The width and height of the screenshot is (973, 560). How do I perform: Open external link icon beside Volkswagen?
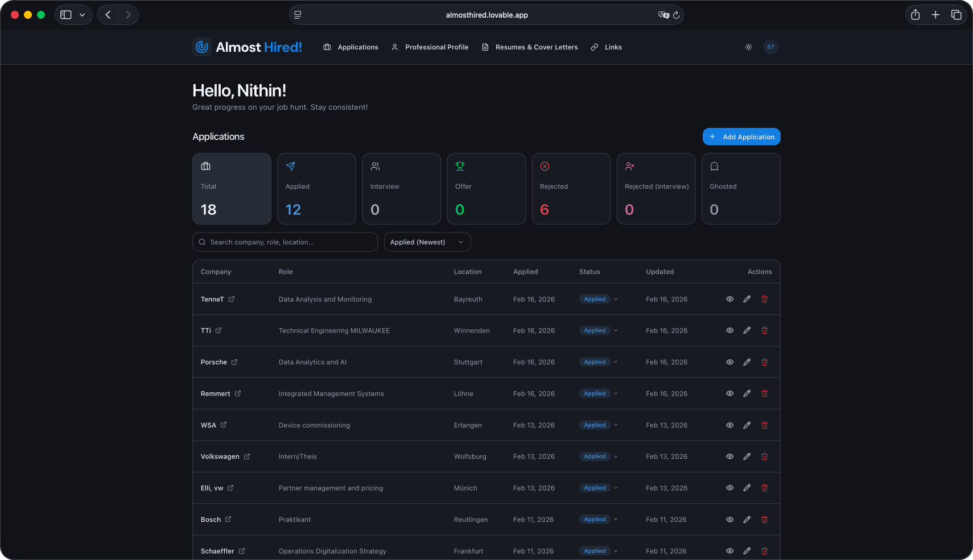[x=247, y=457]
